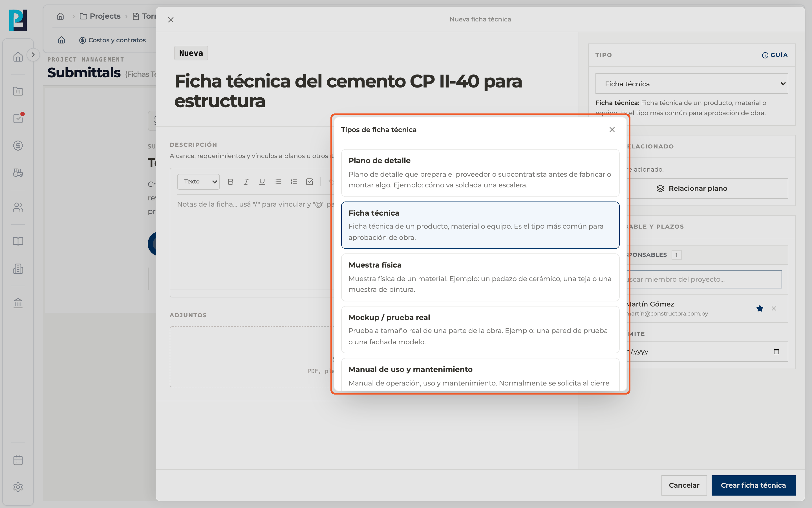Toggle star for Martín Gómez

760,308
